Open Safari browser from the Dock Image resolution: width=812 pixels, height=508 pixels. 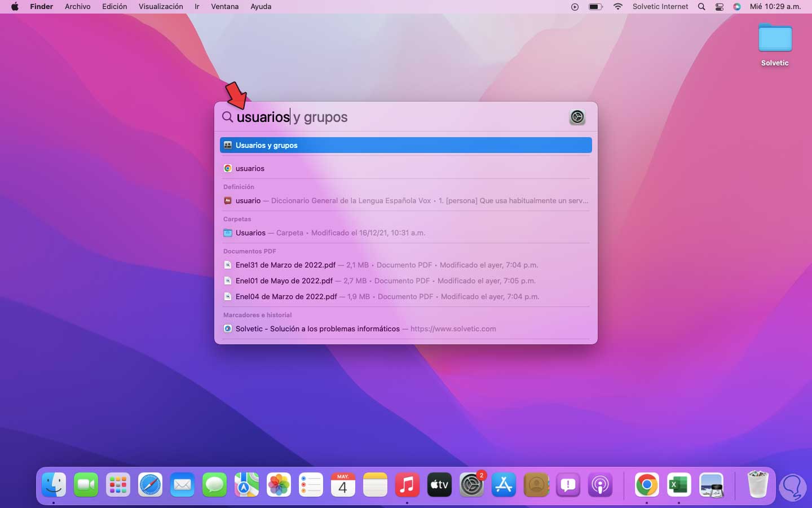pyautogui.click(x=151, y=484)
